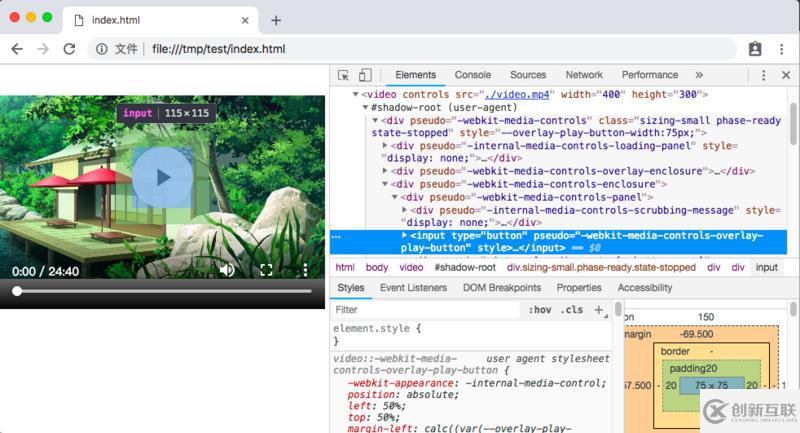Close the index.html tab
The width and height of the screenshot is (800, 433).
click(245, 20)
